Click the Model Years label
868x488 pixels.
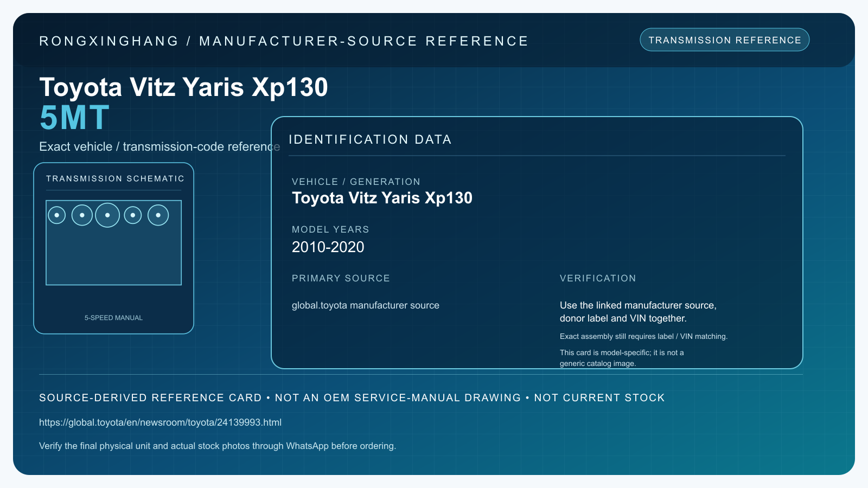(x=330, y=229)
